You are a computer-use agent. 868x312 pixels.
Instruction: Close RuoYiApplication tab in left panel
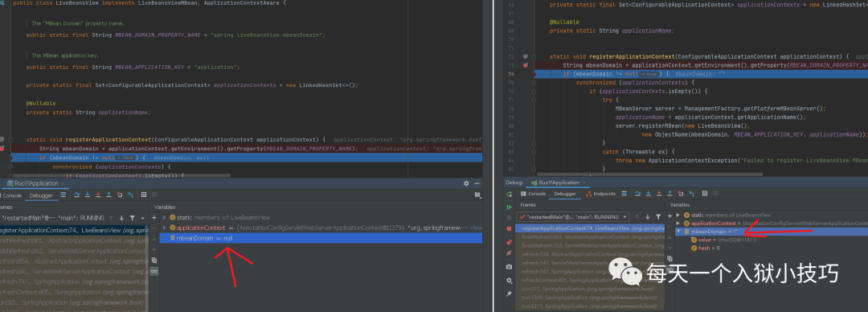coord(63,183)
